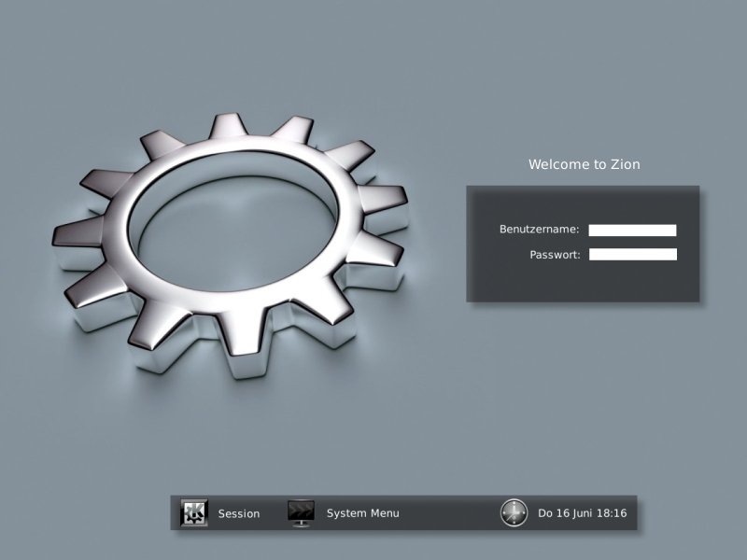This screenshot has width=747, height=560.
Task: Focus the Passwort input field
Action: pyautogui.click(x=633, y=254)
